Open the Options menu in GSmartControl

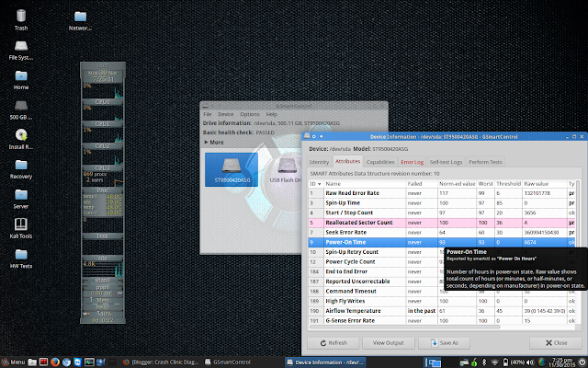tap(250, 114)
